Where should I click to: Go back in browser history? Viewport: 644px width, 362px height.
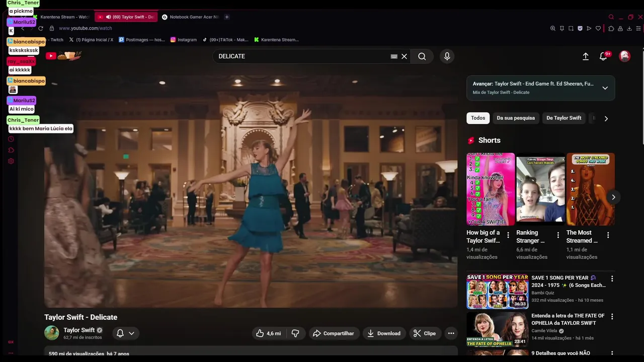click(x=23, y=29)
